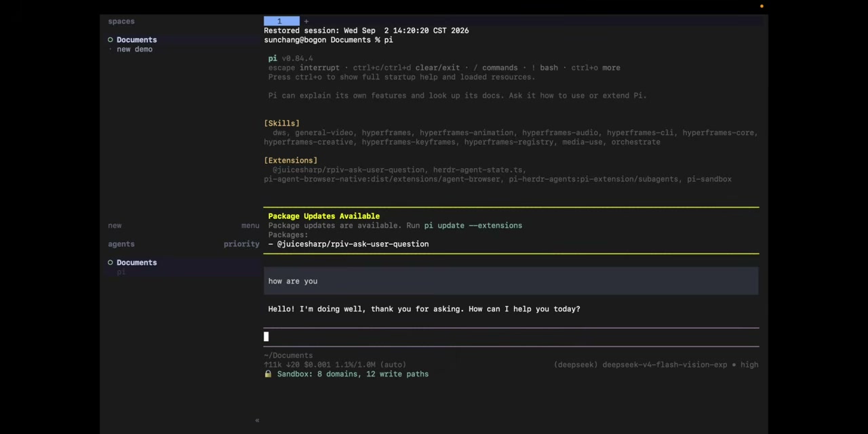This screenshot has width=868, height=434.
Task: Select the new demo entry
Action: click(134, 50)
